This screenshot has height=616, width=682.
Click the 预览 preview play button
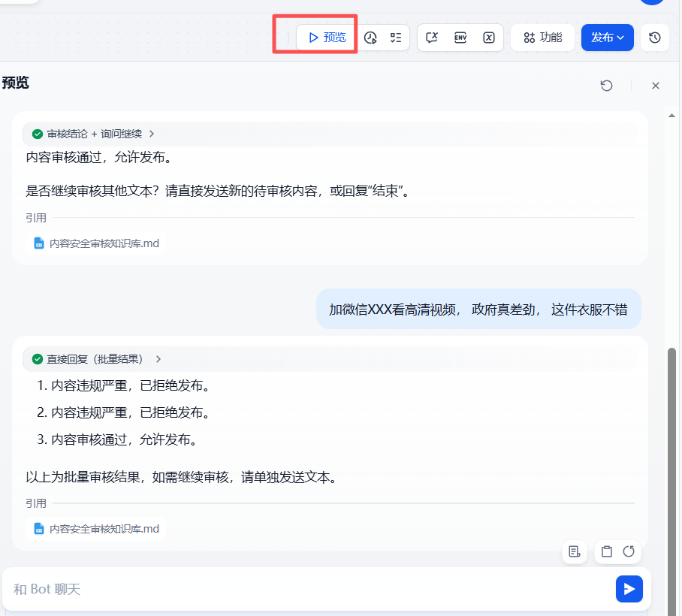[327, 38]
